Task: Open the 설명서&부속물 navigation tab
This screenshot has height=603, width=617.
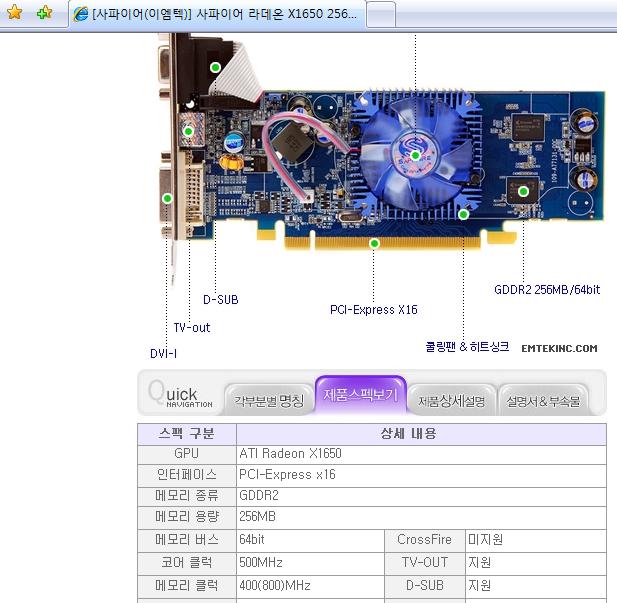Action: click(543, 400)
